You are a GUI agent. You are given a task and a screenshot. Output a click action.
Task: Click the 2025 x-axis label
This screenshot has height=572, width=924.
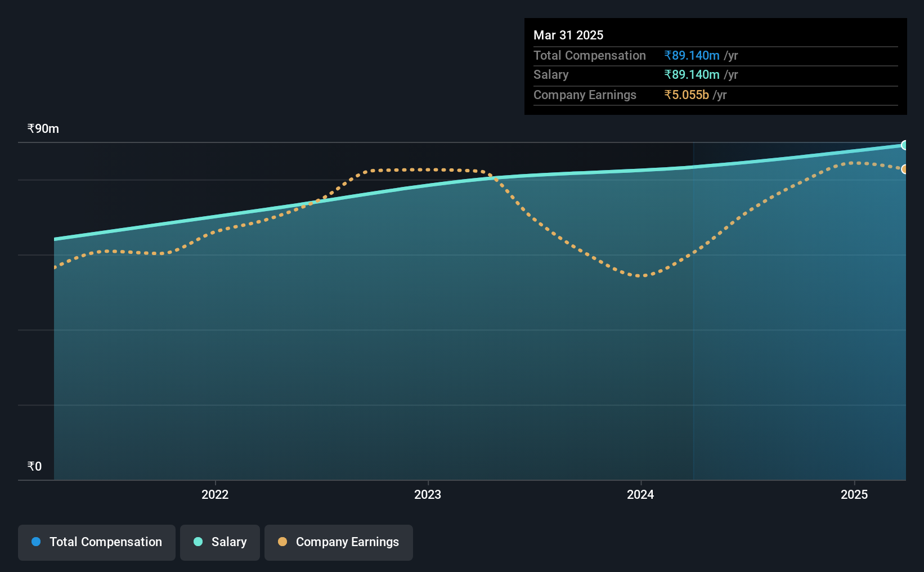coord(854,494)
